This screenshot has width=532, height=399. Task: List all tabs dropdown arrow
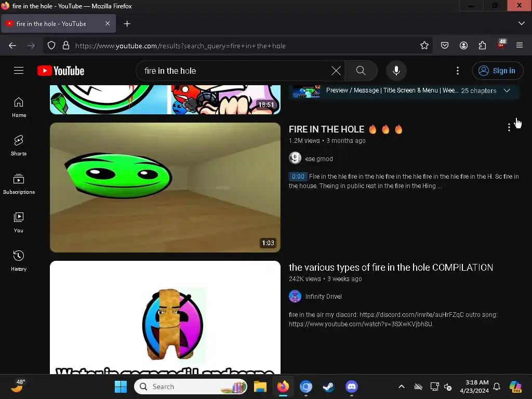pos(522,23)
